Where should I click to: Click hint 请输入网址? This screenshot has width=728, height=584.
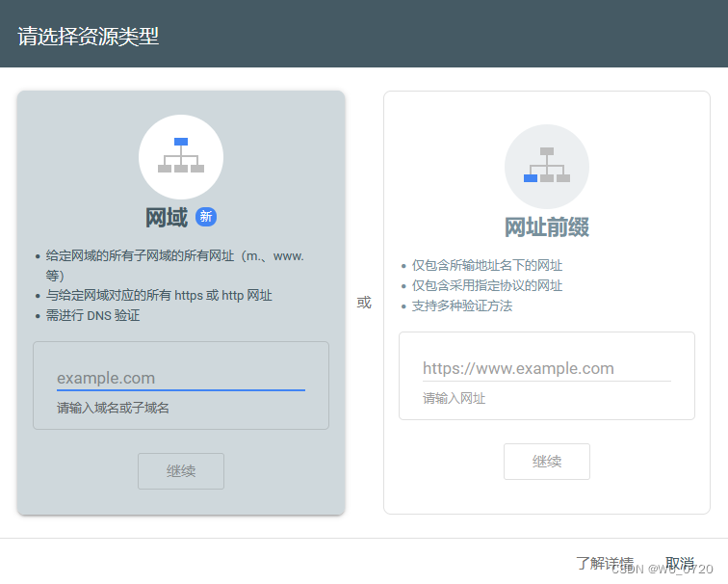[455, 398]
